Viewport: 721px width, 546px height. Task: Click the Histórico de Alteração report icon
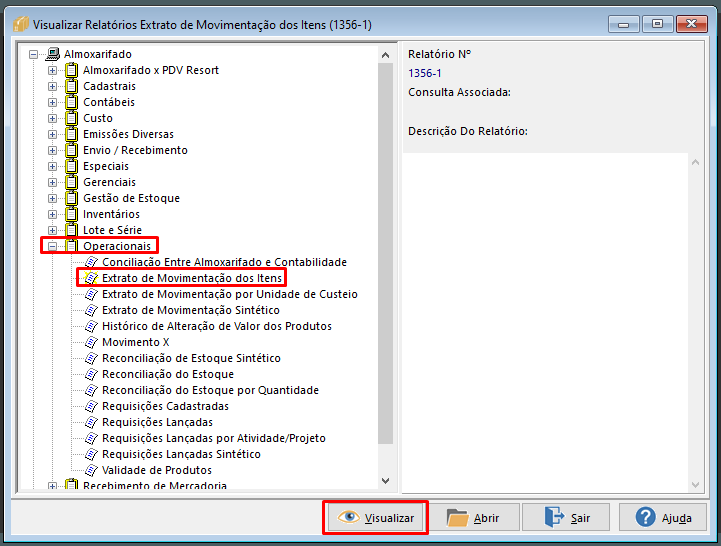pyautogui.click(x=92, y=326)
